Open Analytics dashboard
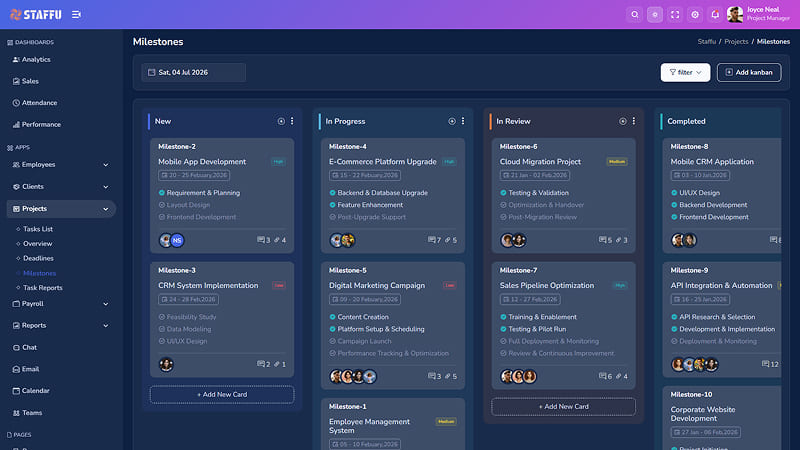This screenshot has width=800, height=450. [x=36, y=60]
